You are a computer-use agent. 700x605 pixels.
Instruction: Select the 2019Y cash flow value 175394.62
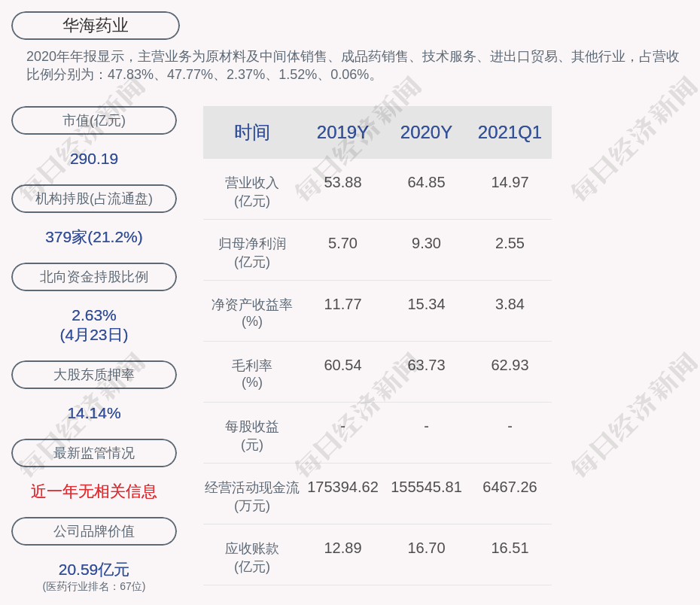[x=342, y=487]
